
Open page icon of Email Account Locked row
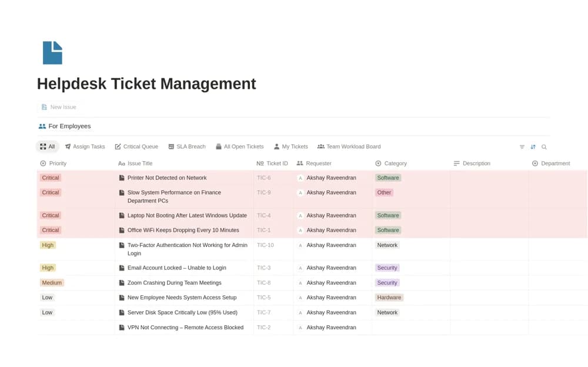122,268
